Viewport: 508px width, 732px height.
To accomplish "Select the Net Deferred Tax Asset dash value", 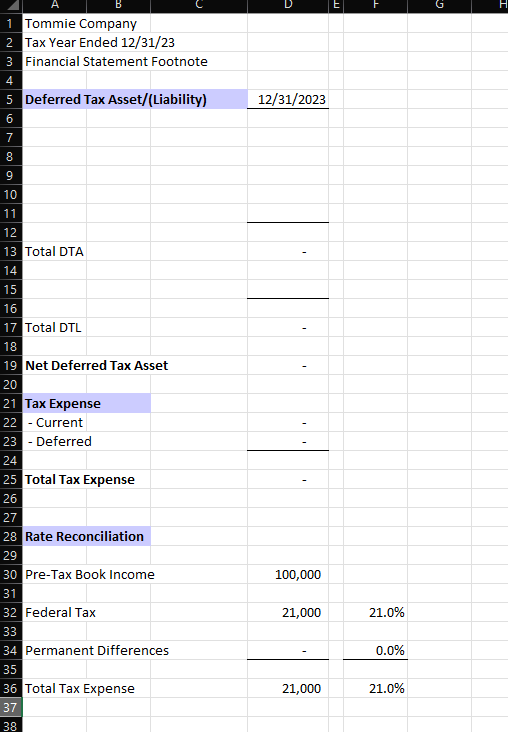I will (288, 366).
